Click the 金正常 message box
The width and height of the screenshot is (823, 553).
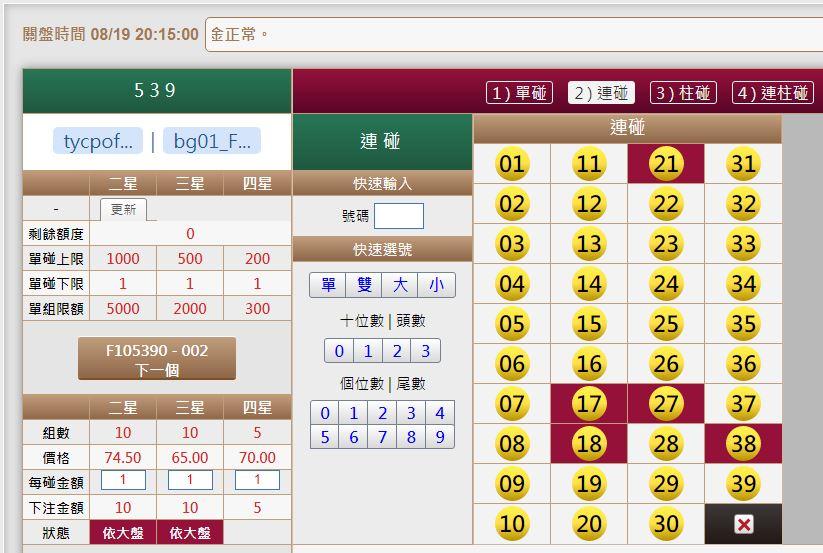click(x=514, y=35)
